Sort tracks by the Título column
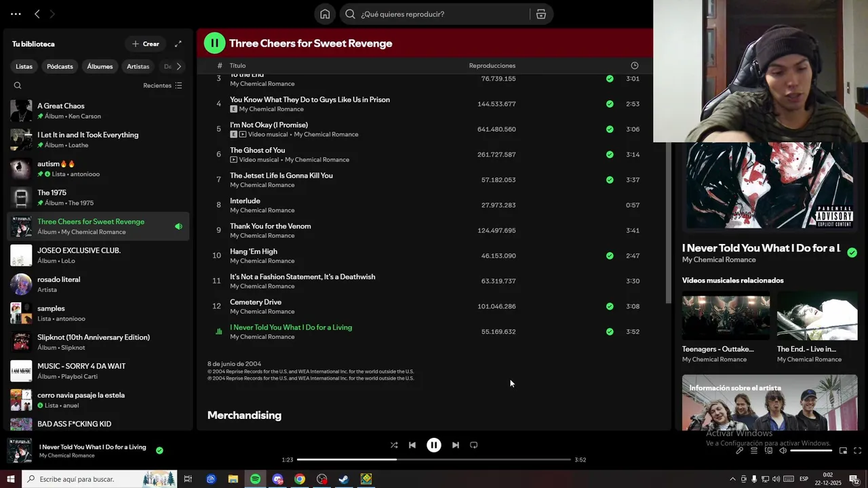This screenshot has height=488, width=868. 237,66
